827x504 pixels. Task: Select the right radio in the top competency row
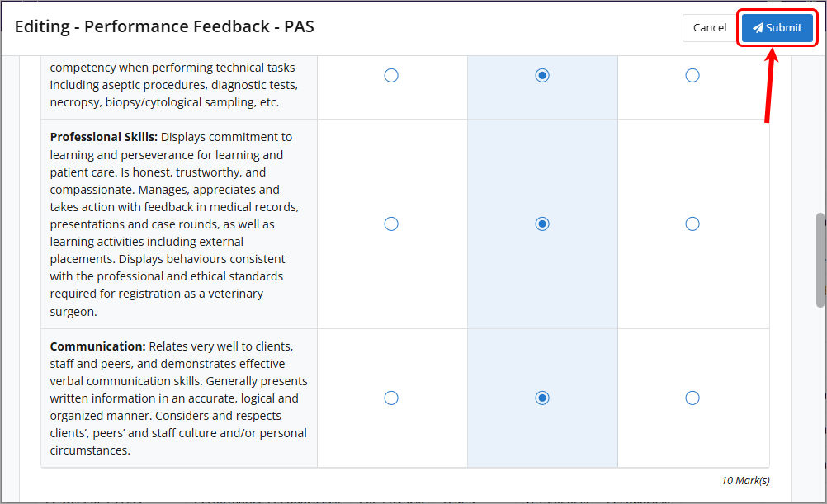tap(692, 75)
